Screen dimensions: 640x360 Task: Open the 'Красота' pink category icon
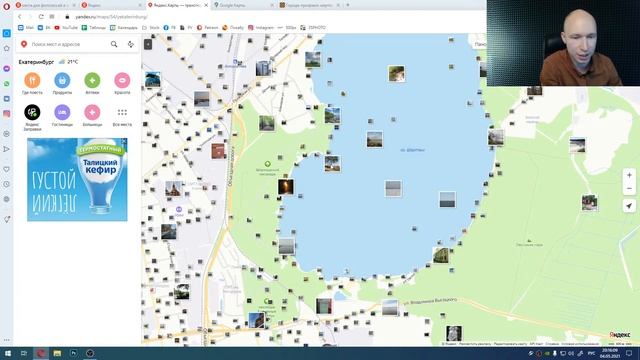pyautogui.click(x=122, y=80)
